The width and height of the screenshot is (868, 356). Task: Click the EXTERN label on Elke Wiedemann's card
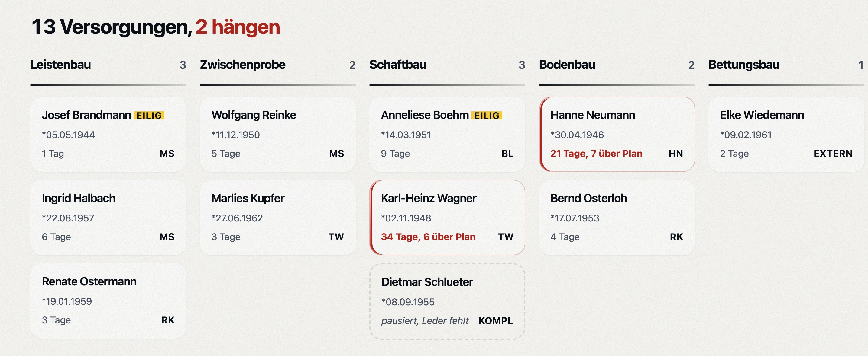click(833, 154)
